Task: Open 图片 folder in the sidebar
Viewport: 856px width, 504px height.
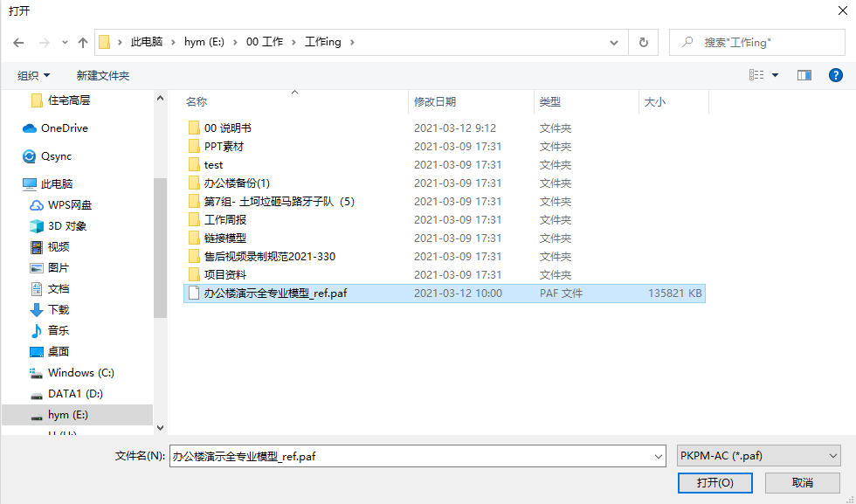Action: (x=49, y=268)
